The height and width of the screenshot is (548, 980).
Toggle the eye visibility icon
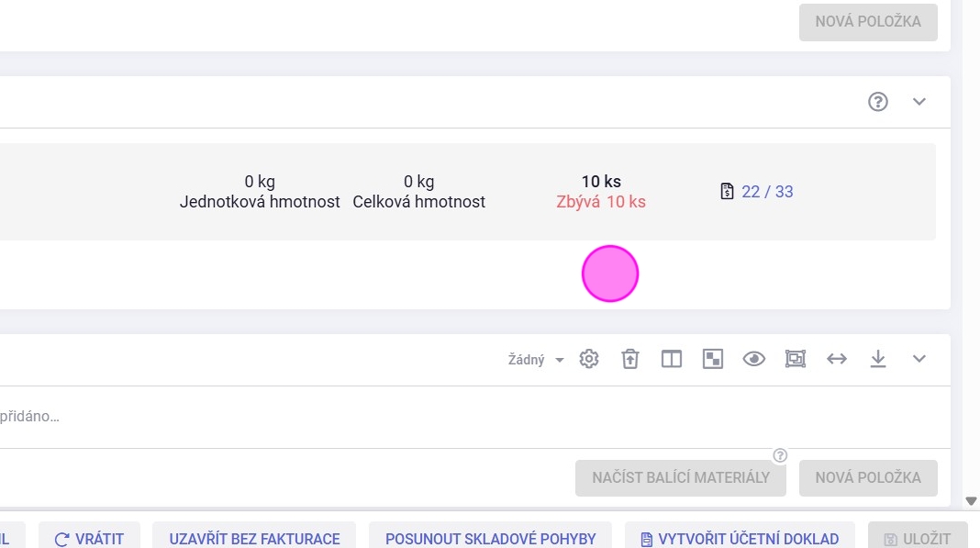[754, 359]
